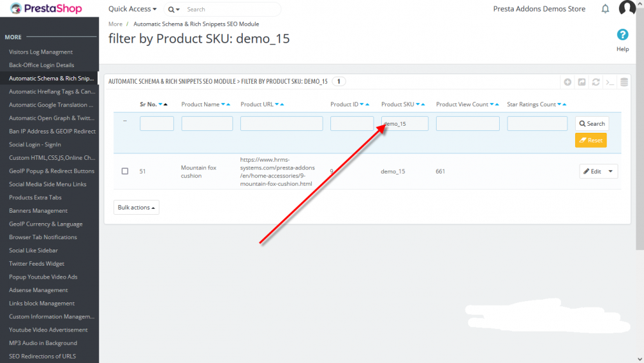
Task: Sort Sr No. ascending arrow
Action: tap(166, 104)
